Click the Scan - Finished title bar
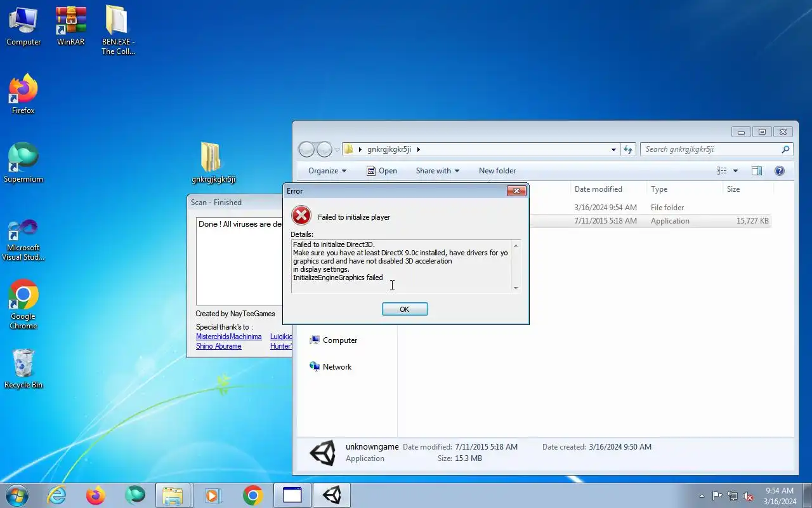Viewport: 812px width, 508px height. pyautogui.click(x=235, y=203)
